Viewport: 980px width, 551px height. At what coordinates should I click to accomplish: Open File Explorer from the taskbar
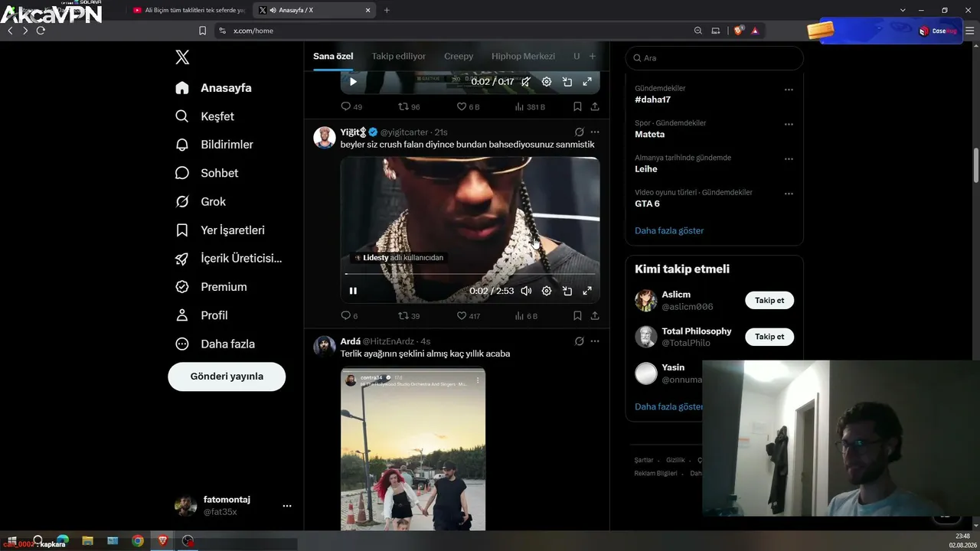[87, 541]
